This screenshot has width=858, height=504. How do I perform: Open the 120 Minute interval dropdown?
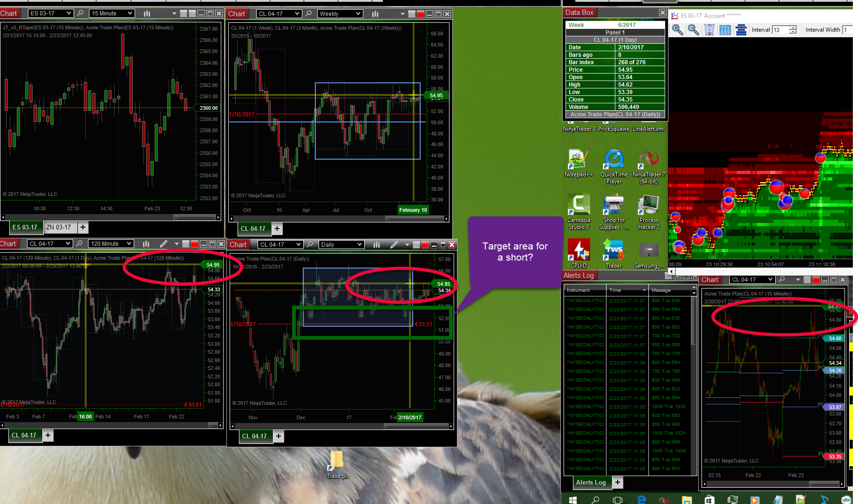[111, 243]
